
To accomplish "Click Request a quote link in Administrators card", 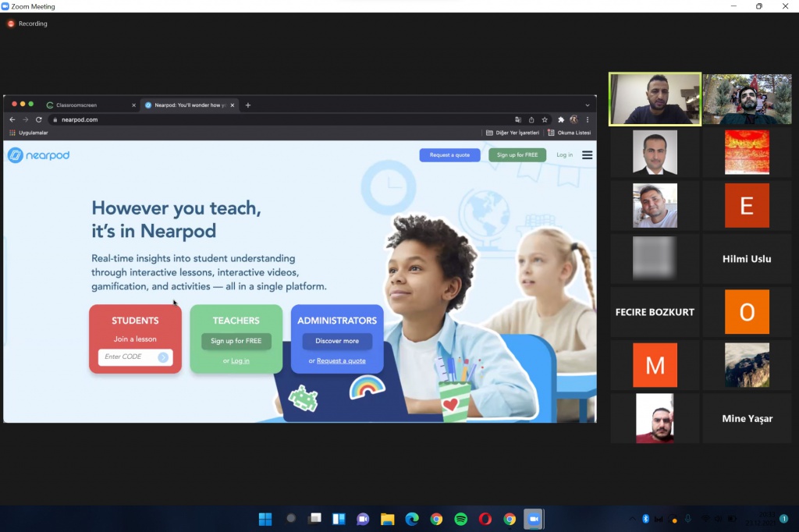I will pos(341,361).
